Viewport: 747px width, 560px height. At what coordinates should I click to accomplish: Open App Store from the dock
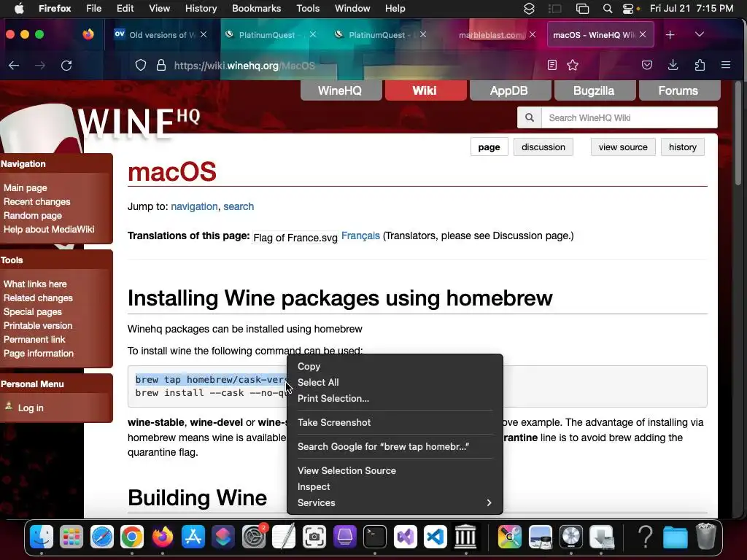click(x=193, y=537)
